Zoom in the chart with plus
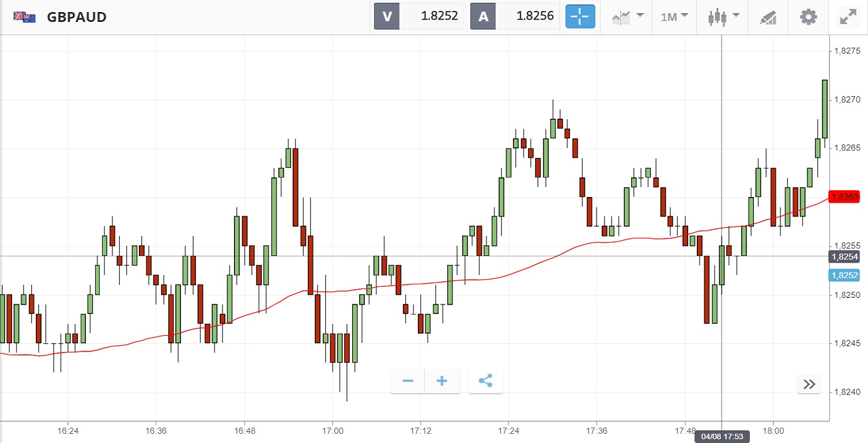Viewport: 868px width, 443px height. point(442,381)
